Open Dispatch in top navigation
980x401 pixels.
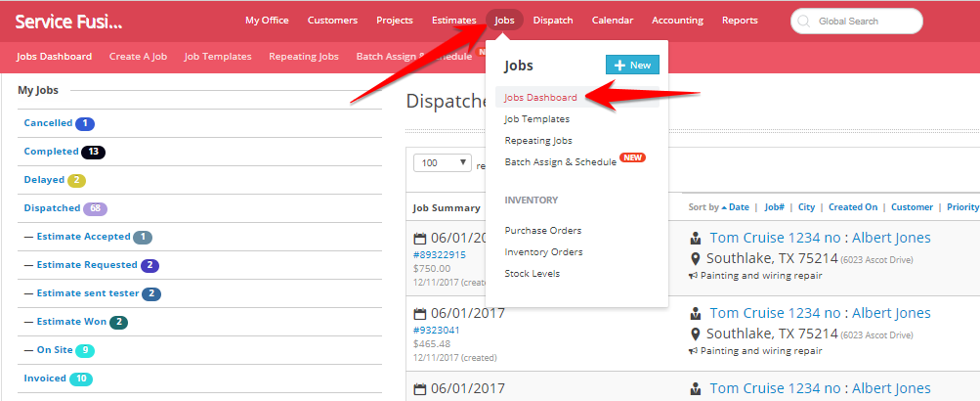click(553, 21)
